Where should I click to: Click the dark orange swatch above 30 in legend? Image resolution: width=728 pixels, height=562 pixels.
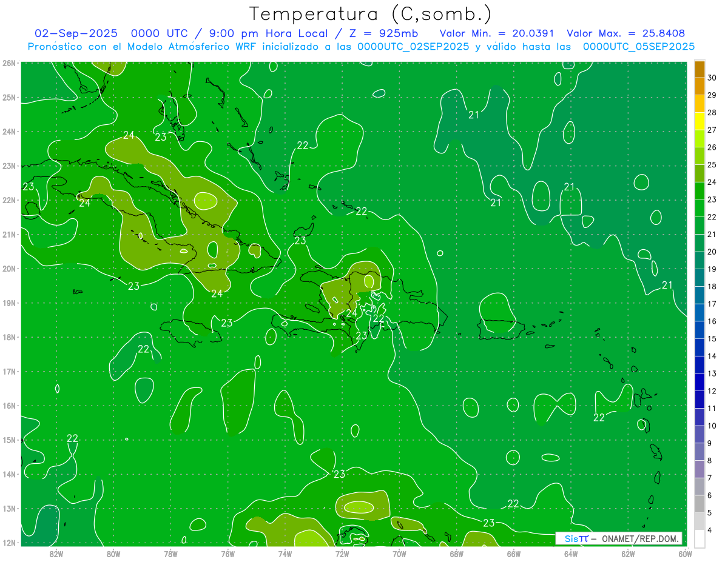click(x=699, y=69)
